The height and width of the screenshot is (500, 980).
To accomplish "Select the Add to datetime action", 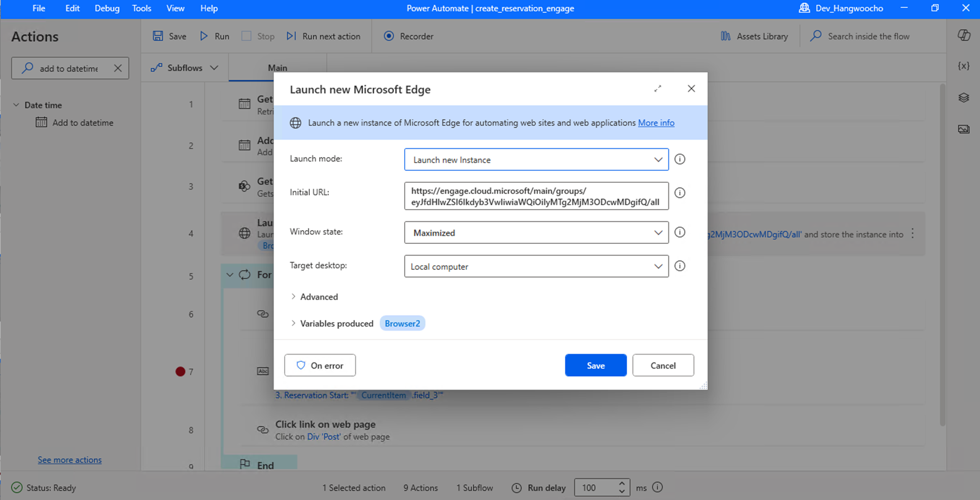I will (x=74, y=122).
